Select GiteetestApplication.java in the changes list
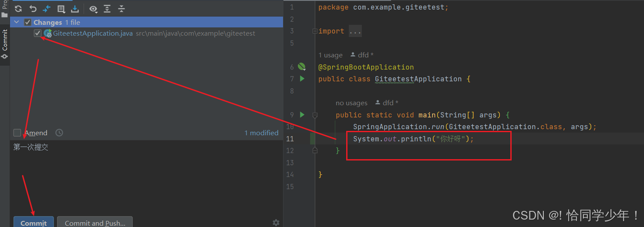644x227 pixels. point(93,33)
